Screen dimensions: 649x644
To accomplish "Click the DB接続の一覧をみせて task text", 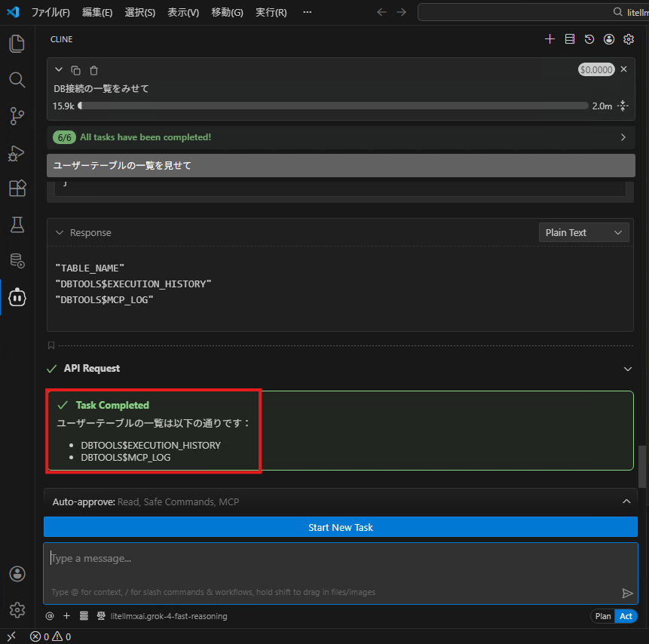I will pos(101,89).
